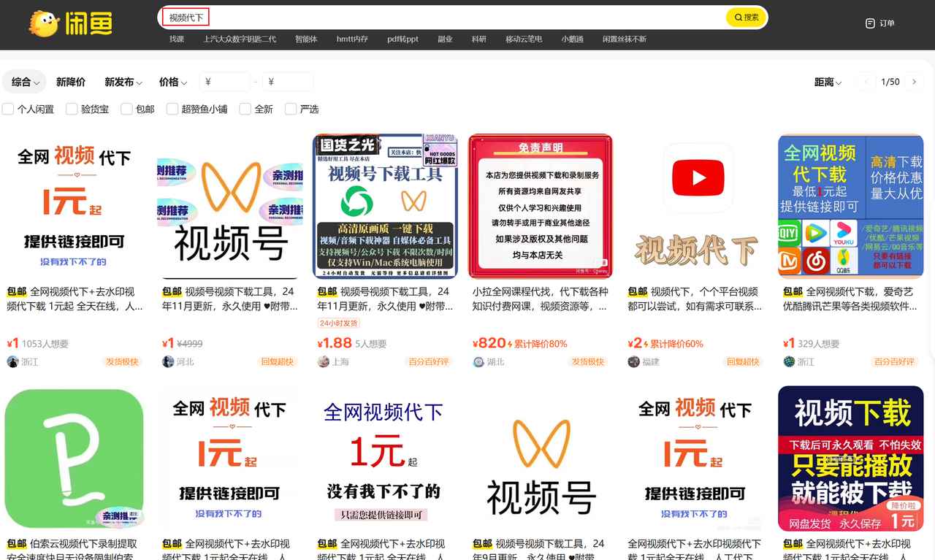Screen dimensions: 935x560
Task: Open the 闲置丝袜不新 suggestion
Action: pyautogui.click(x=625, y=39)
